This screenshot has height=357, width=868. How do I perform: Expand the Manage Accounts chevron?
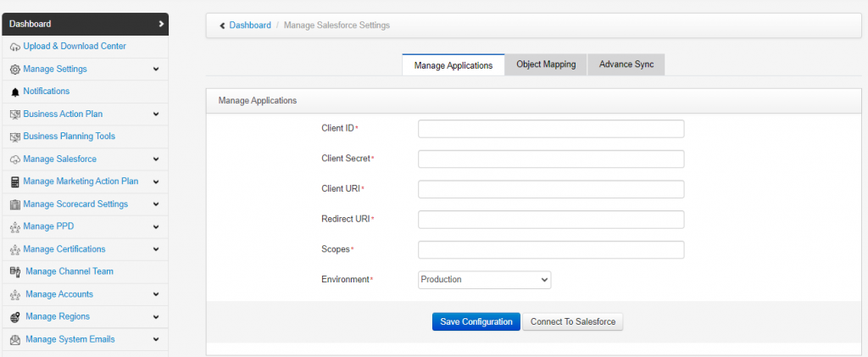click(156, 294)
